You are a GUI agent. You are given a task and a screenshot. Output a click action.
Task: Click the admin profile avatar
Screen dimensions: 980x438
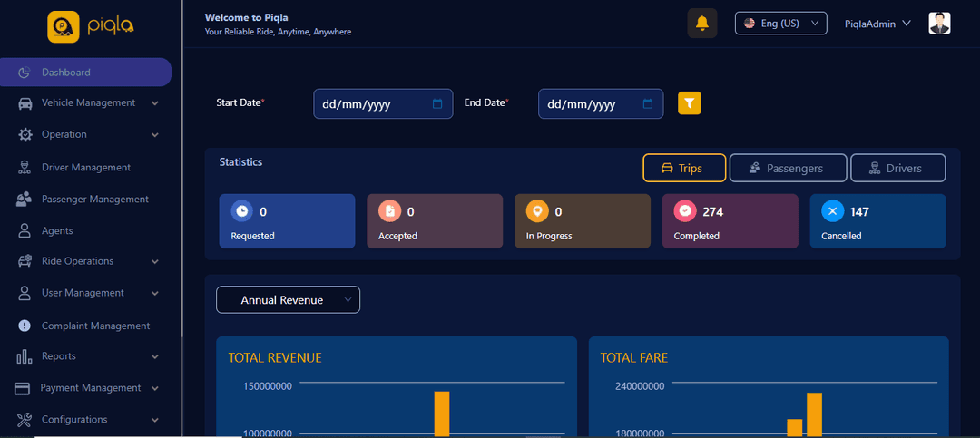939,24
